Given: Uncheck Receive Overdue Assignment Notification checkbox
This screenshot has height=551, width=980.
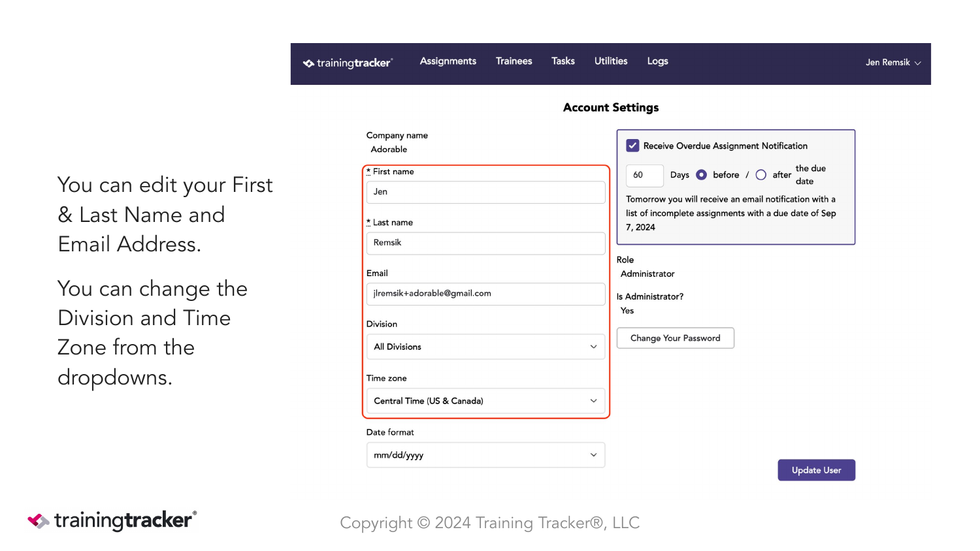Looking at the screenshot, I should [632, 146].
